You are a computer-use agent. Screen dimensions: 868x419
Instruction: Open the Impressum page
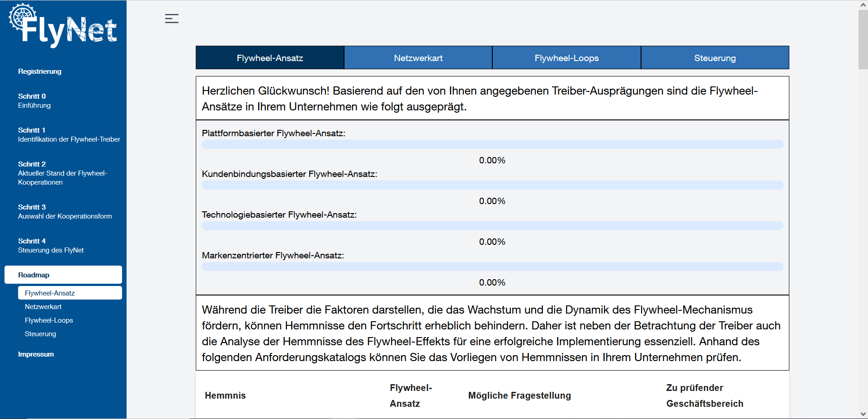point(36,354)
